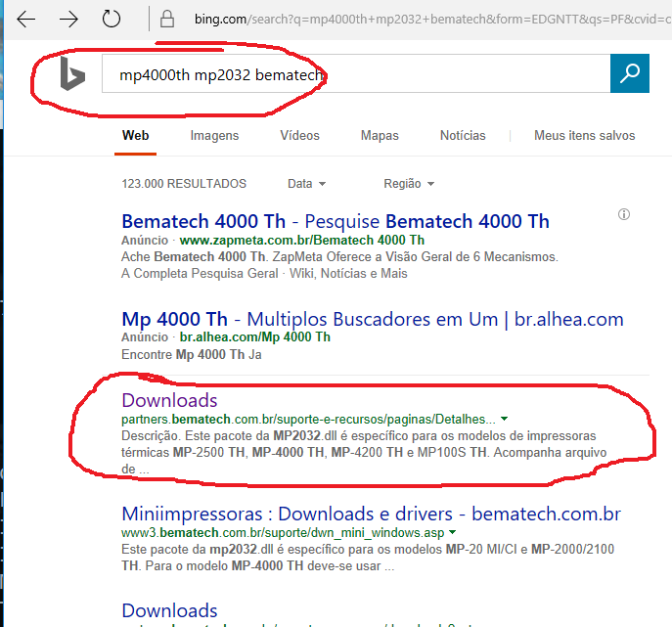Expand arrow next to www3.bematech.com.br URL
Viewport: 672px width, 627px height.
pyautogui.click(x=452, y=532)
